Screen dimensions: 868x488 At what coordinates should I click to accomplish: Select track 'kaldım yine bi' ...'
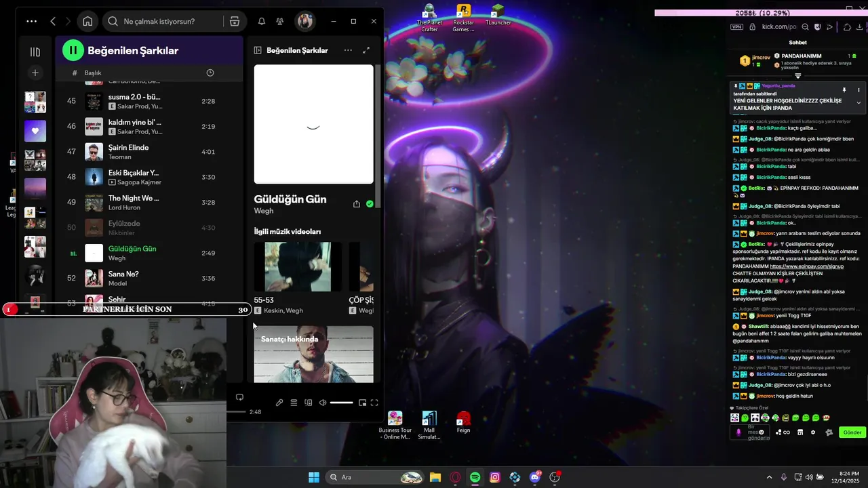click(x=149, y=126)
